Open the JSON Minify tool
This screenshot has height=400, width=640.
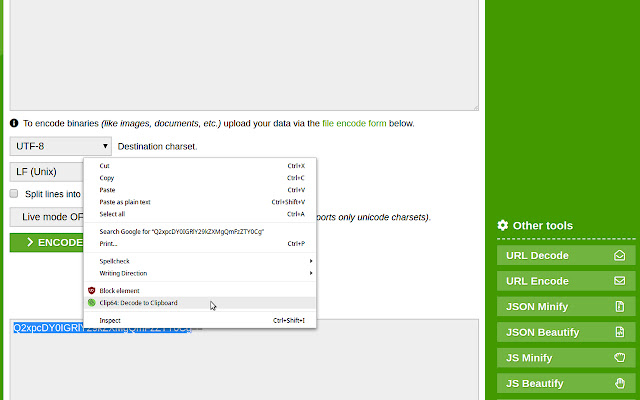(566, 307)
